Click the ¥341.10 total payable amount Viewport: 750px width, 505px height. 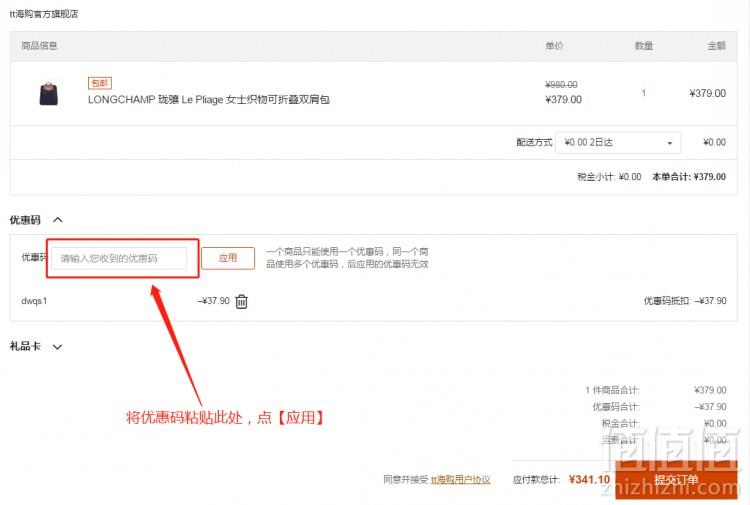(589, 479)
